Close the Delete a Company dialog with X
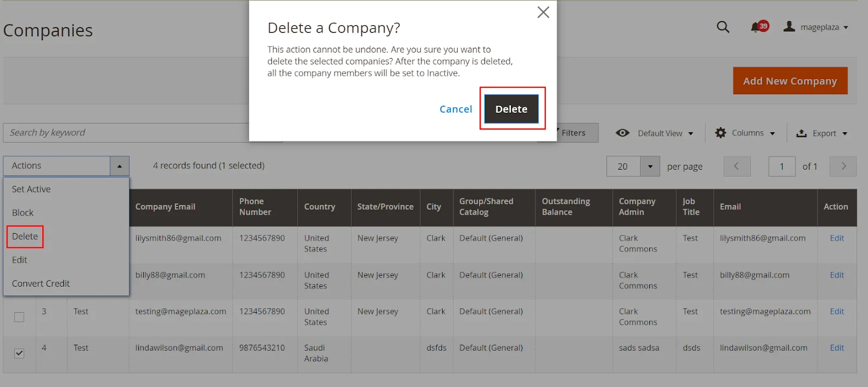 click(x=543, y=12)
